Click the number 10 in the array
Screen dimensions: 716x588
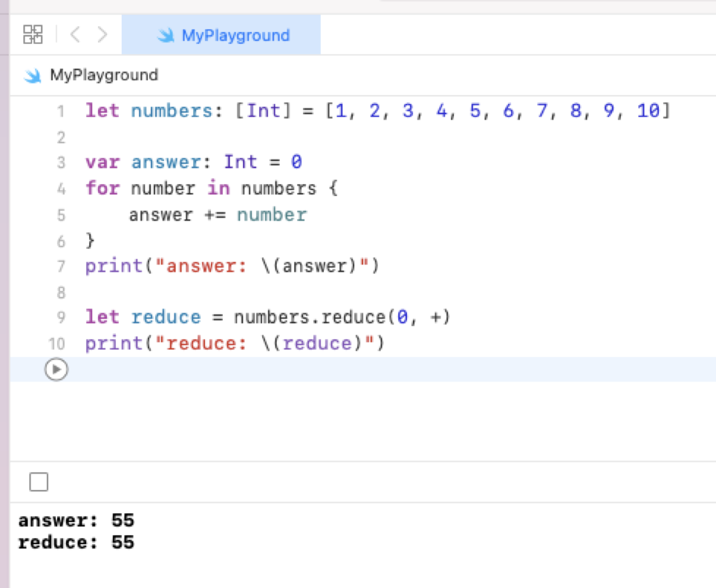pos(648,111)
